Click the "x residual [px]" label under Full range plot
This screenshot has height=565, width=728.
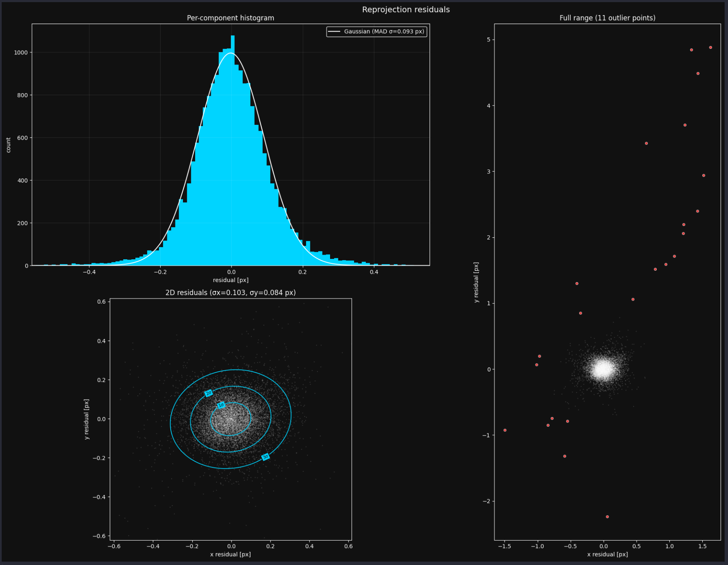607,554
